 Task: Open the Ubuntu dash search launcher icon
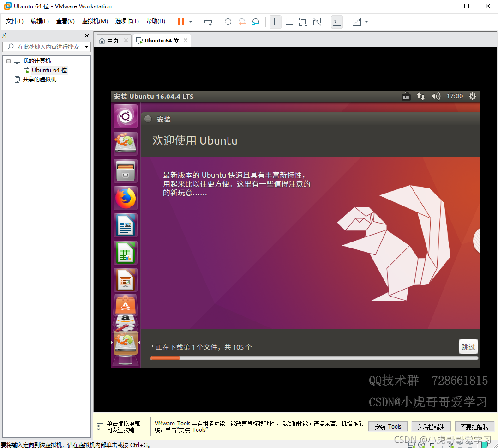pos(126,116)
